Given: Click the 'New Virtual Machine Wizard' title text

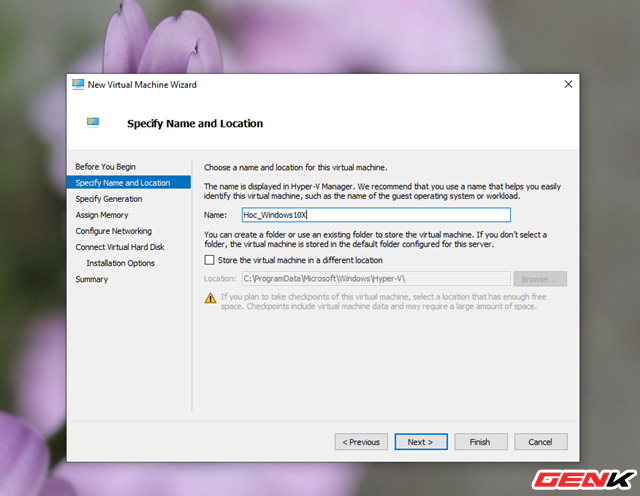Looking at the screenshot, I should [142, 85].
